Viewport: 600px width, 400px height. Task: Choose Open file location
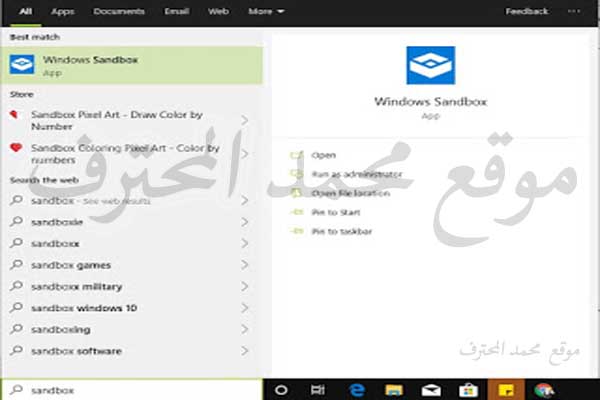point(351,193)
